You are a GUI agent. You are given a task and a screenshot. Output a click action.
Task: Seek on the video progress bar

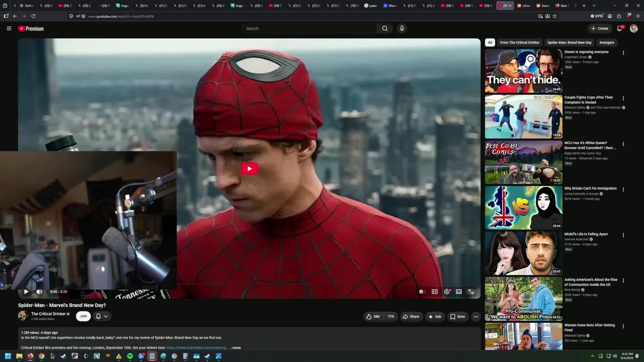pyautogui.click(x=249, y=285)
